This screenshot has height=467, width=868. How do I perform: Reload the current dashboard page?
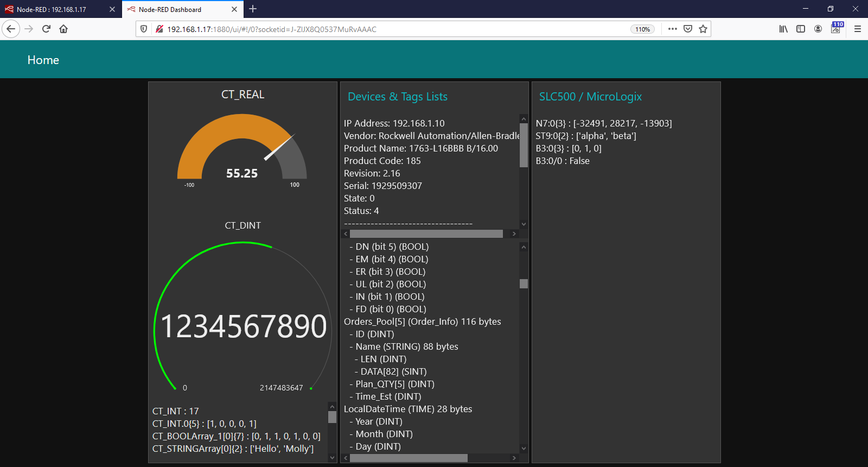pyautogui.click(x=46, y=29)
